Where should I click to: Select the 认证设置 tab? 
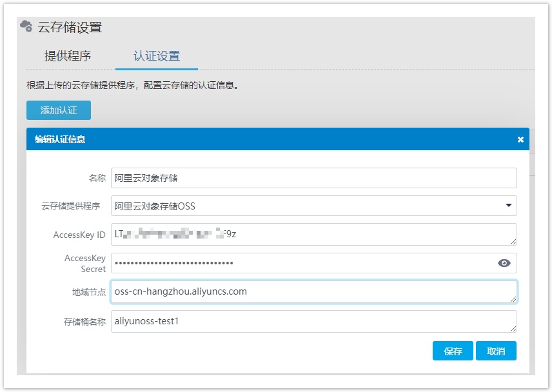tap(157, 56)
